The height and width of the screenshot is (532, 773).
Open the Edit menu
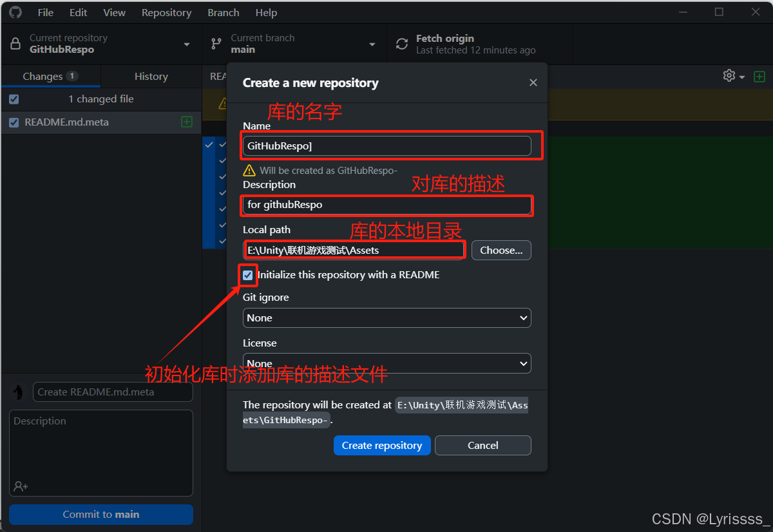click(79, 12)
